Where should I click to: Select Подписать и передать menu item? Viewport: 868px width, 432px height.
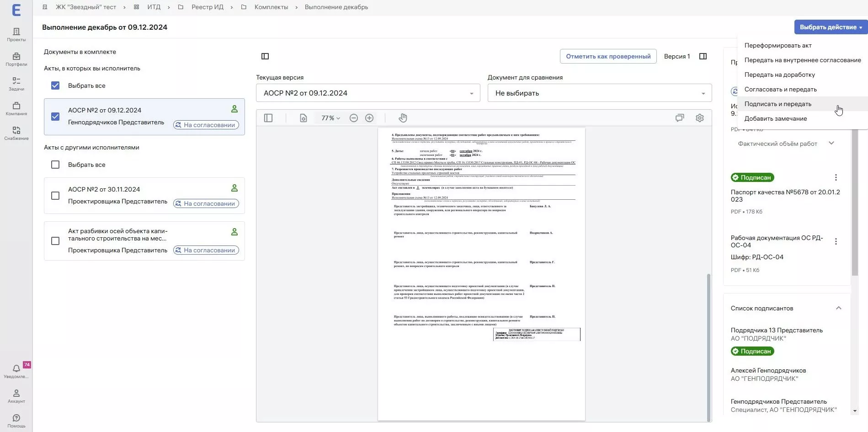click(x=777, y=104)
